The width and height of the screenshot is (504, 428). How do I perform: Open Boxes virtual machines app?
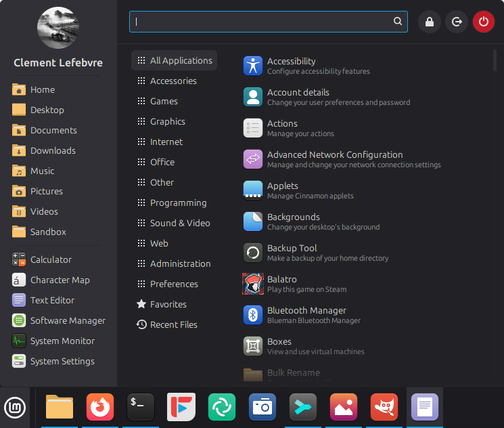[279, 346]
